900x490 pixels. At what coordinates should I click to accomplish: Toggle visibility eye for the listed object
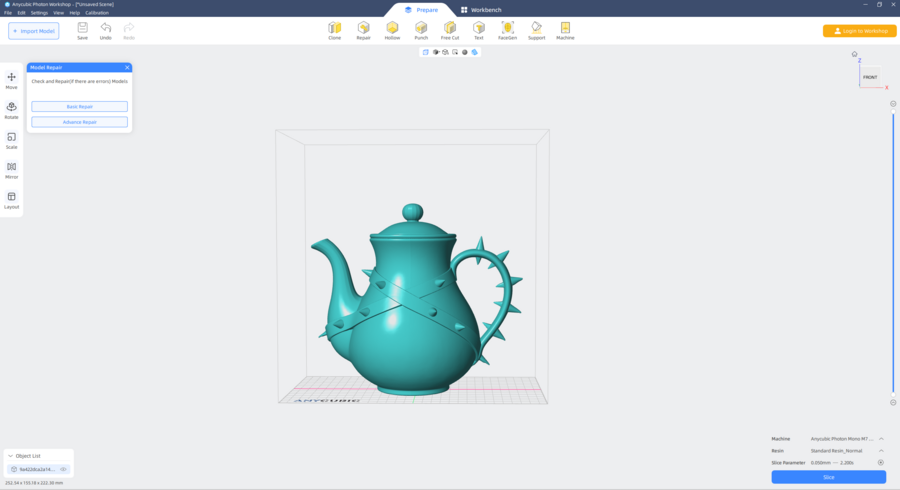(64, 469)
